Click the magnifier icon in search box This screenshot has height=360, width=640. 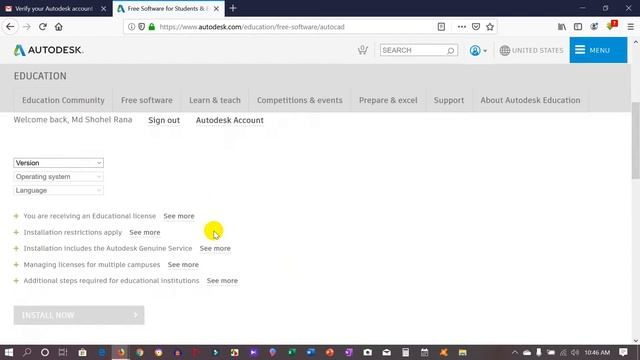451,51
